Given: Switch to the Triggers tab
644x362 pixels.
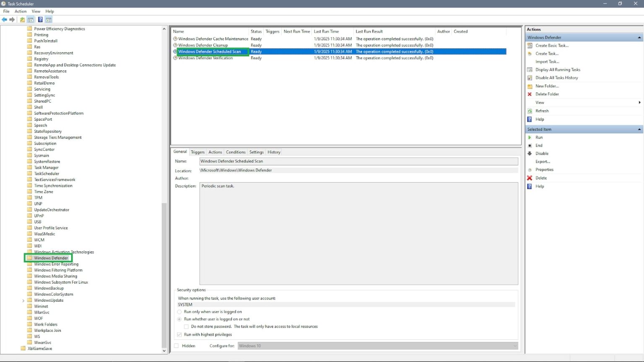Looking at the screenshot, I should (x=197, y=152).
